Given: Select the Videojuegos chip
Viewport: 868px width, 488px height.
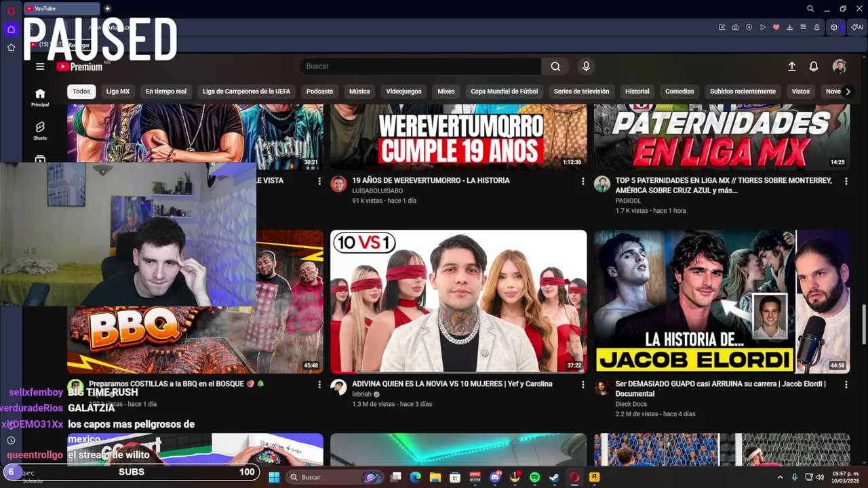Looking at the screenshot, I should click(403, 91).
